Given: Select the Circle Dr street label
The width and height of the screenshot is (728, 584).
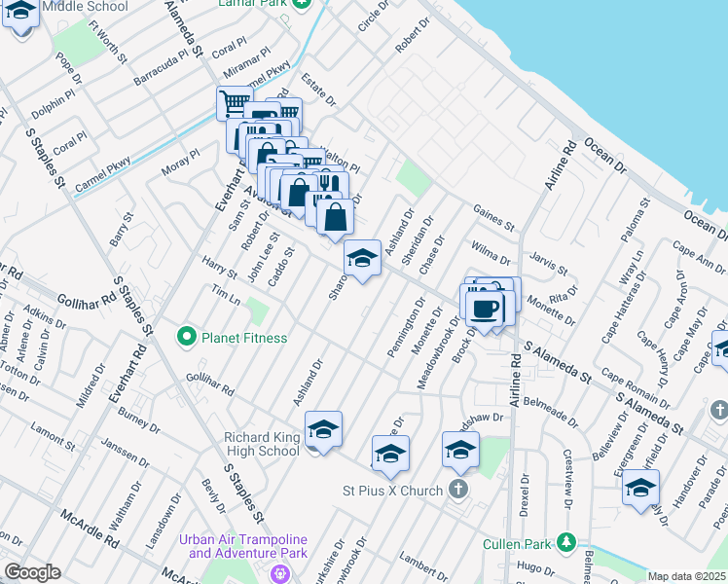Looking at the screenshot, I should 374,17.
